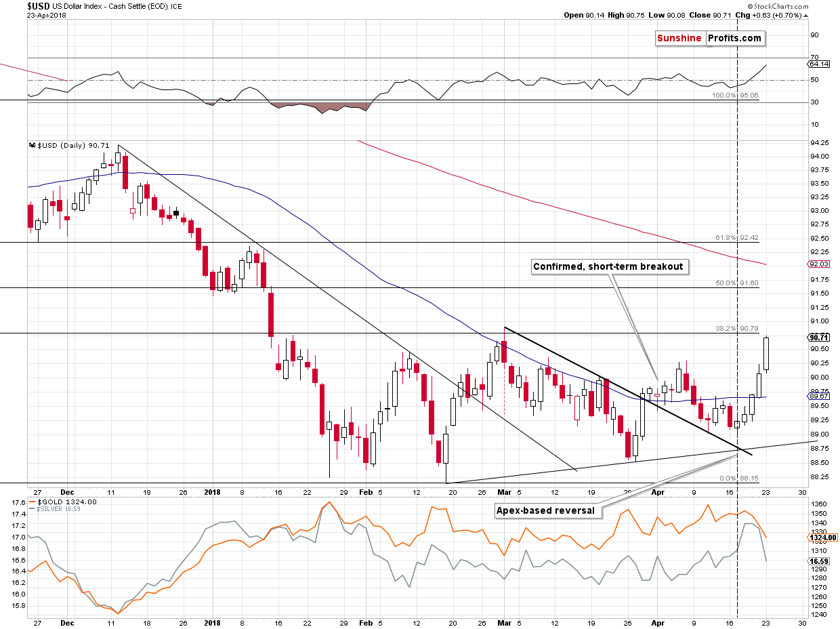The image size is (840, 629).
Task: Click the 17.6 silver axis label
Action: click(x=20, y=503)
